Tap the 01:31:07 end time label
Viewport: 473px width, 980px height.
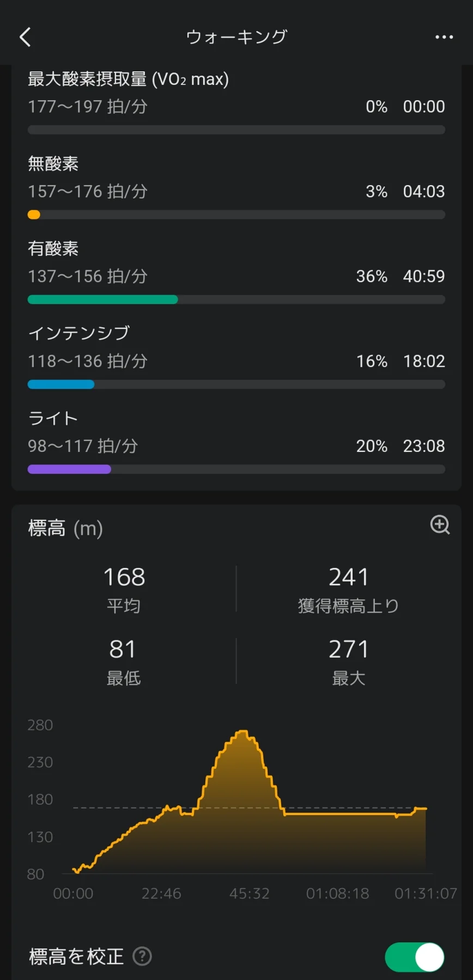click(426, 893)
